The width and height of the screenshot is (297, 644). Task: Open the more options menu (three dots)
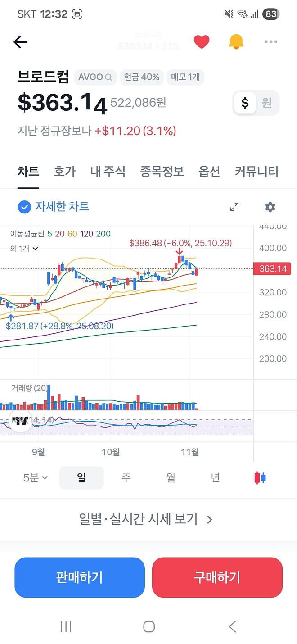pyautogui.click(x=271, y=41)
